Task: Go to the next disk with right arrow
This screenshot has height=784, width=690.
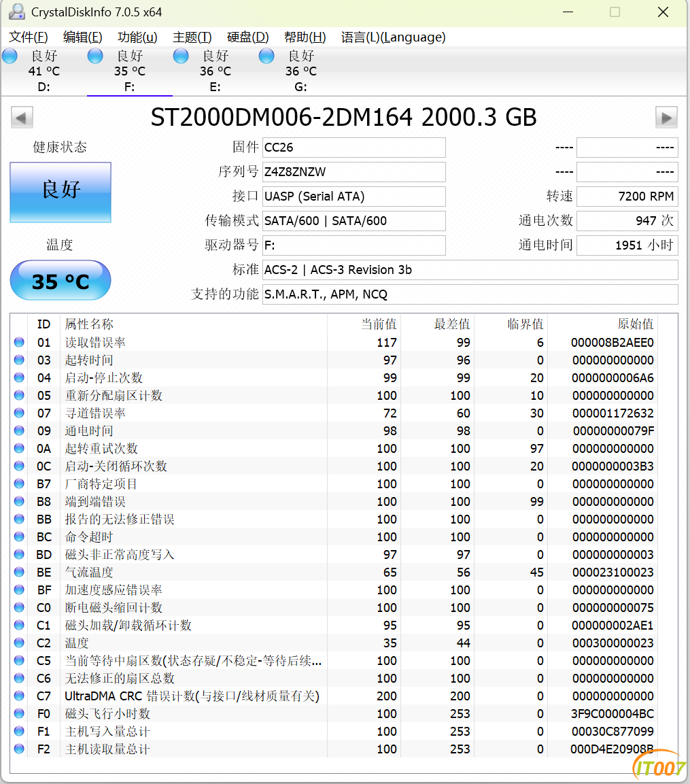Action: [666, 118]
